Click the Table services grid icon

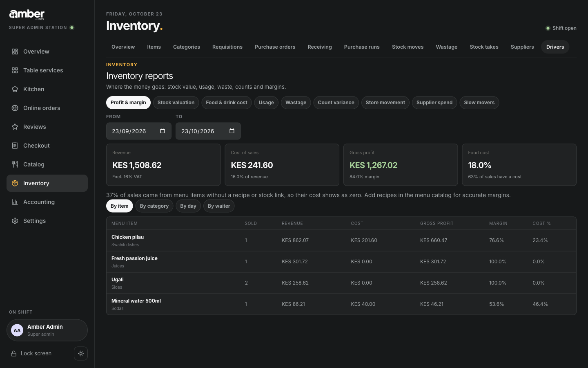point(15,70)
